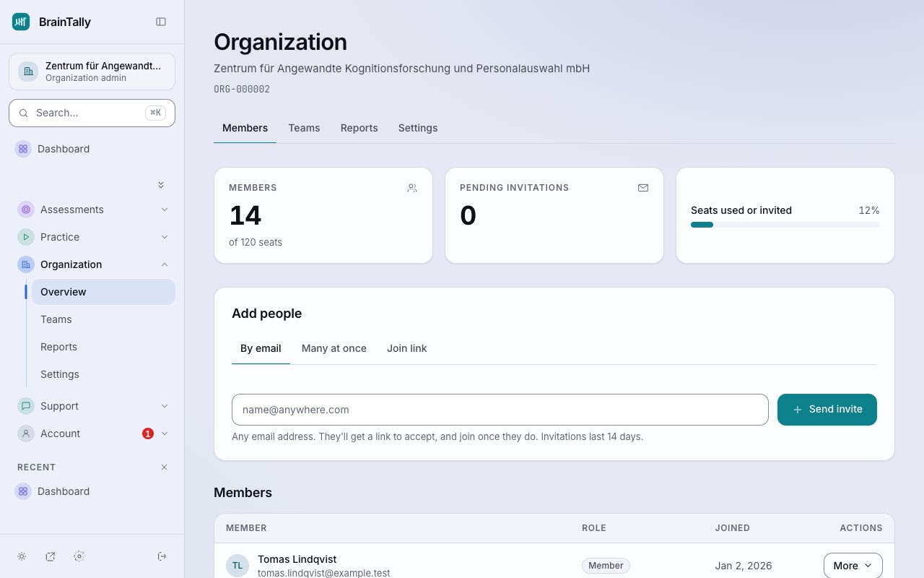Open the Settings tab in page header

[x=418, y=128]
